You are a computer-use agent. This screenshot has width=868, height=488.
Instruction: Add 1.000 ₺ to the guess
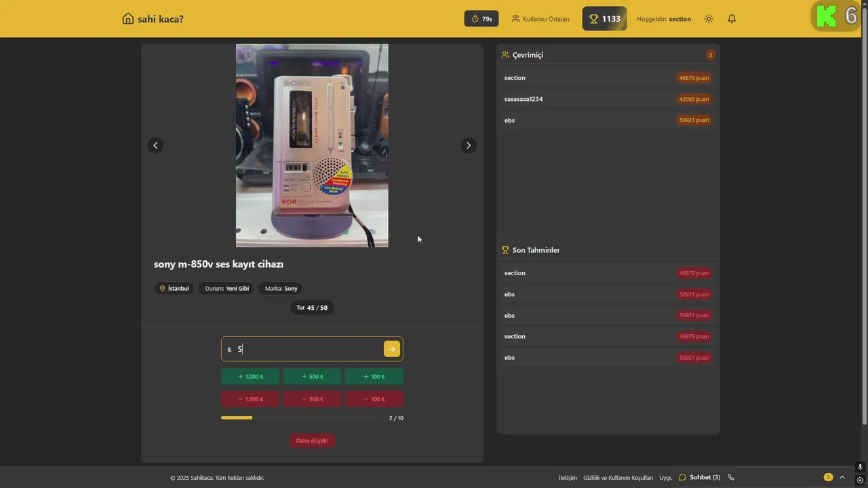click(250, 376)
